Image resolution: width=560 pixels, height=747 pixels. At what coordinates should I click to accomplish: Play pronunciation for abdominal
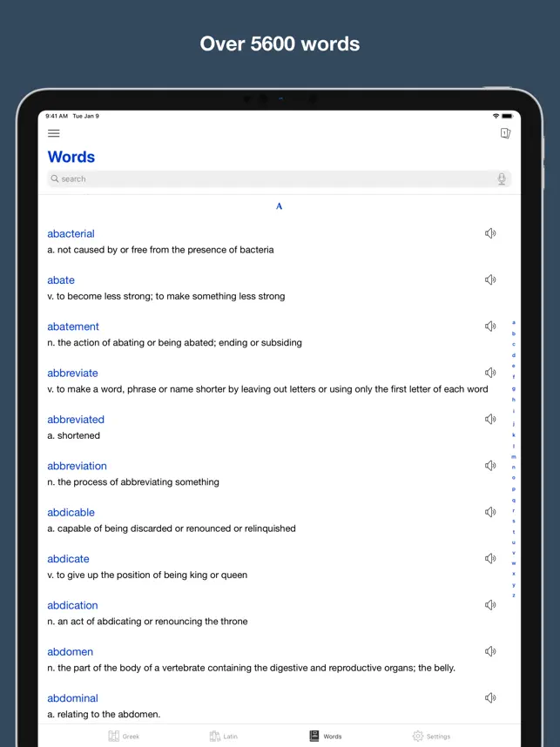click(490, 697)
